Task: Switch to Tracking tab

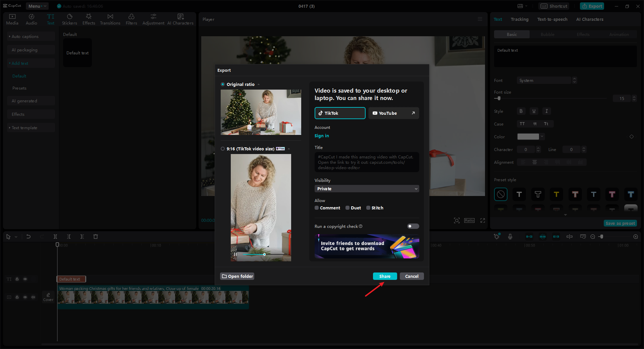Action: coord(520,19)
